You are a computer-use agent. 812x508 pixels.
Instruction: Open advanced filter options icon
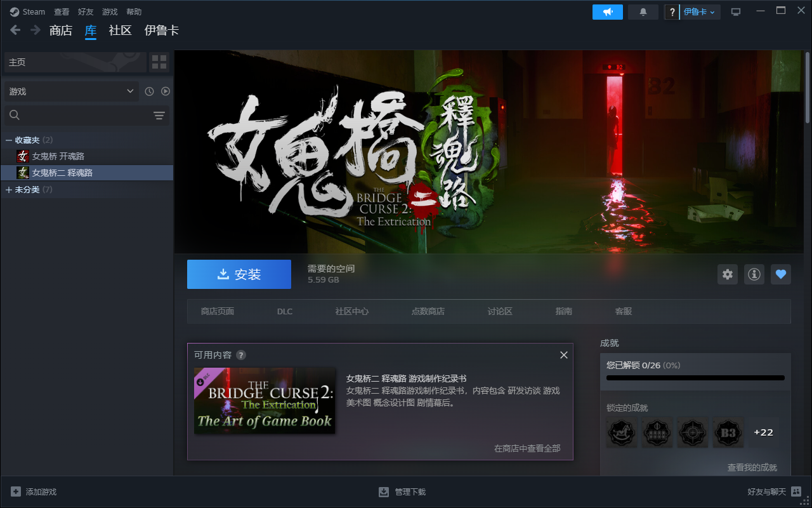click(x=159, y=115)
